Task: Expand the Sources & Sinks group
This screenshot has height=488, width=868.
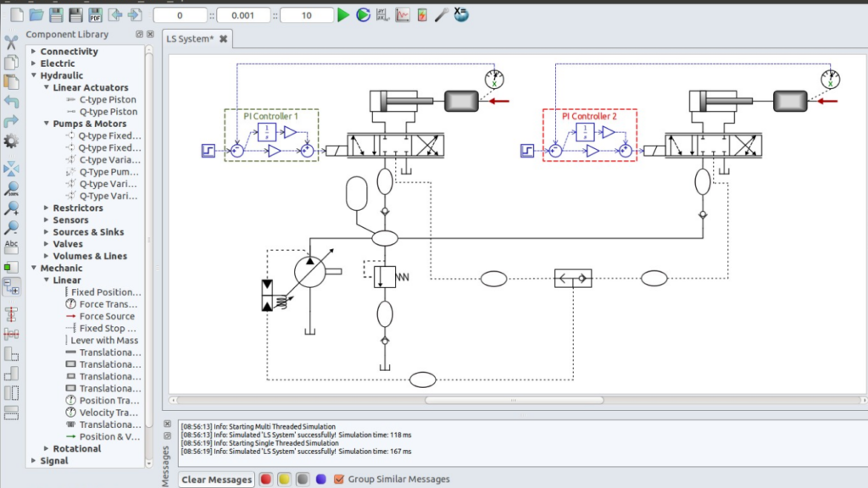Action: [47, 232]
